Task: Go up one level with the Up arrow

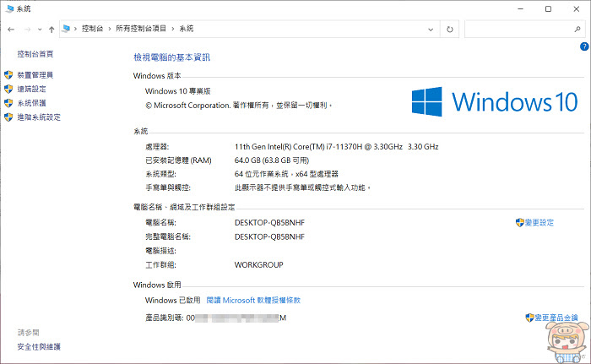Action: (52, 29)
